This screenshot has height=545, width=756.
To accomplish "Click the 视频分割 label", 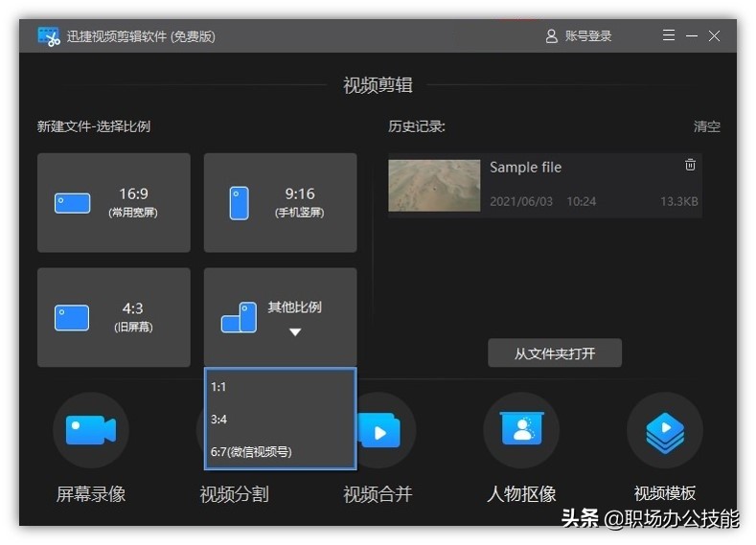I will [x=234, y=494].
